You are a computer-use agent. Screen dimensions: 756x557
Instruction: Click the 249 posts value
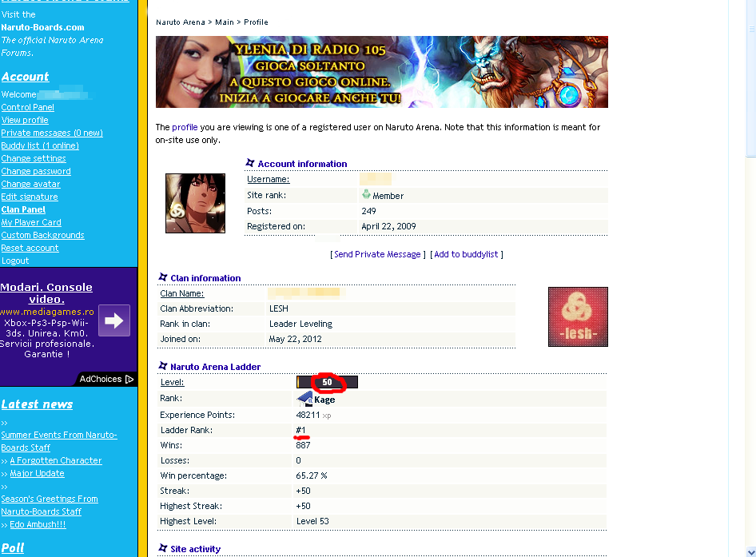point(369,211)
